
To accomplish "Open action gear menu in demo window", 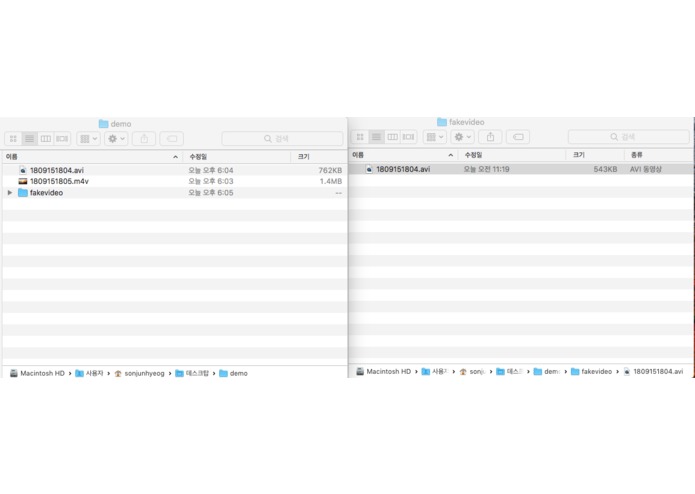I will point(117,139).
